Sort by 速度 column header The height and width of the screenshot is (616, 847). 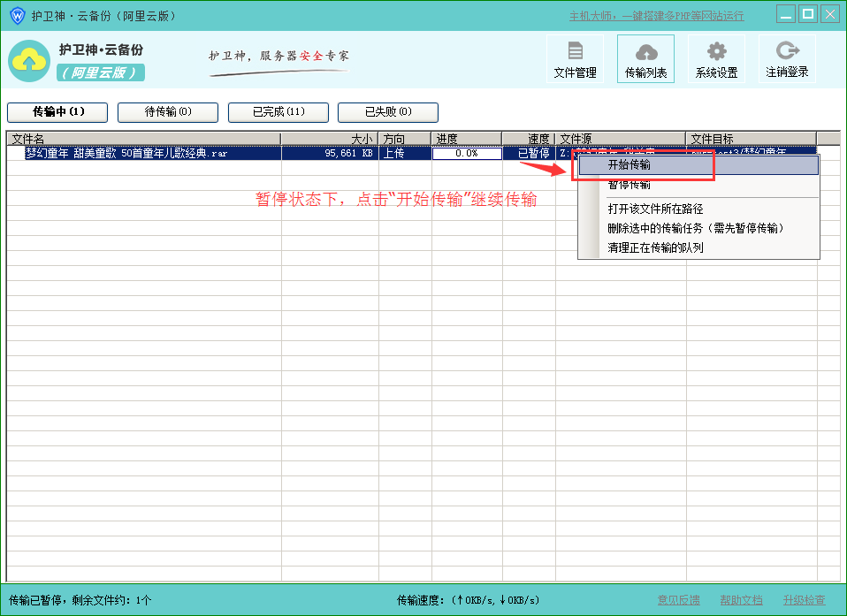point(529,139)
